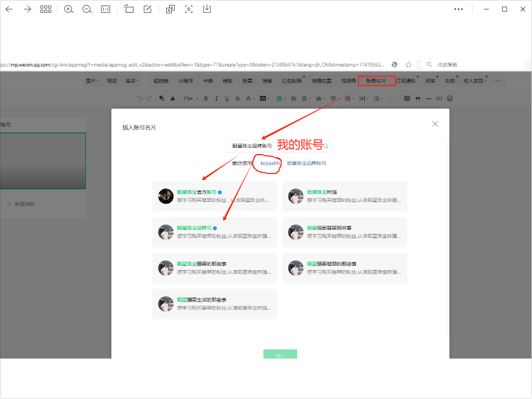Screen dimensions: 532x399
Task: Open the 图片 dropdown
Action: [x=92, y=81]
